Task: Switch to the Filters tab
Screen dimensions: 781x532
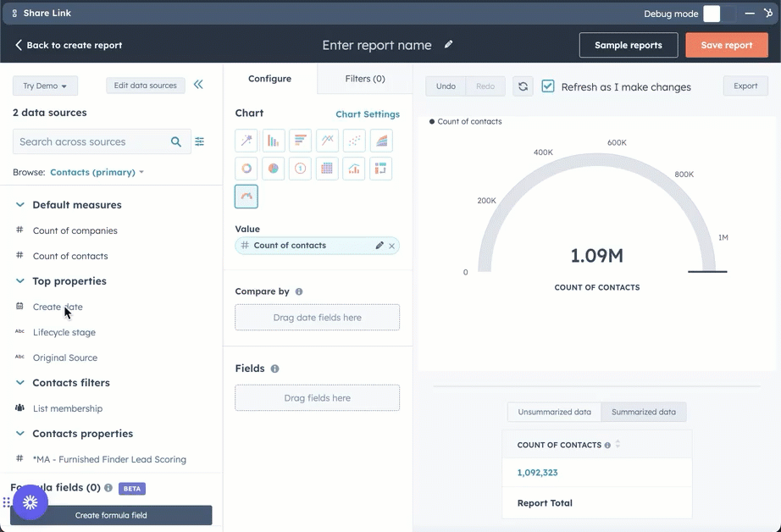Action: point(364,78)
